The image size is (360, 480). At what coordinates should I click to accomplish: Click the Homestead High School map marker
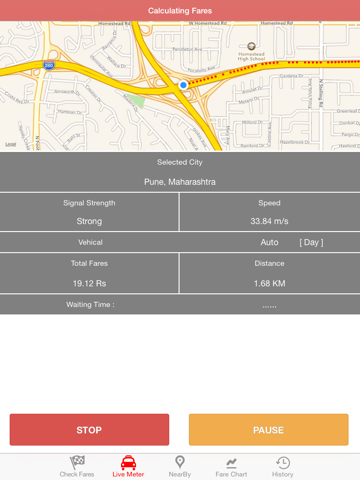[251, 46]
